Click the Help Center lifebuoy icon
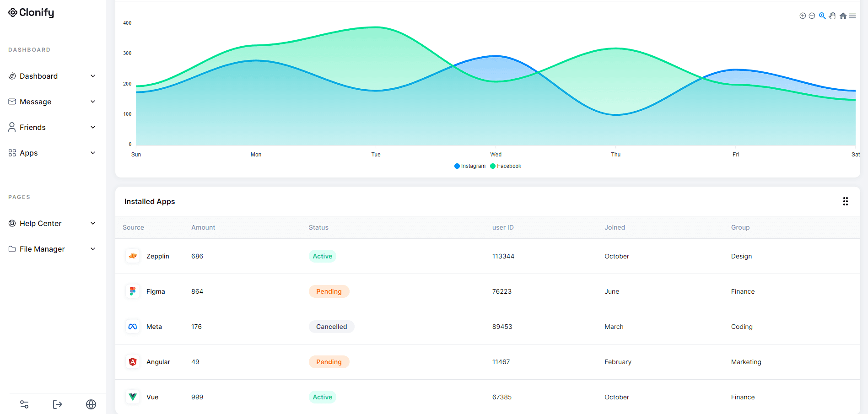This screenshot has width=868, height=414. pyautogui.click(x=12, y=223)
